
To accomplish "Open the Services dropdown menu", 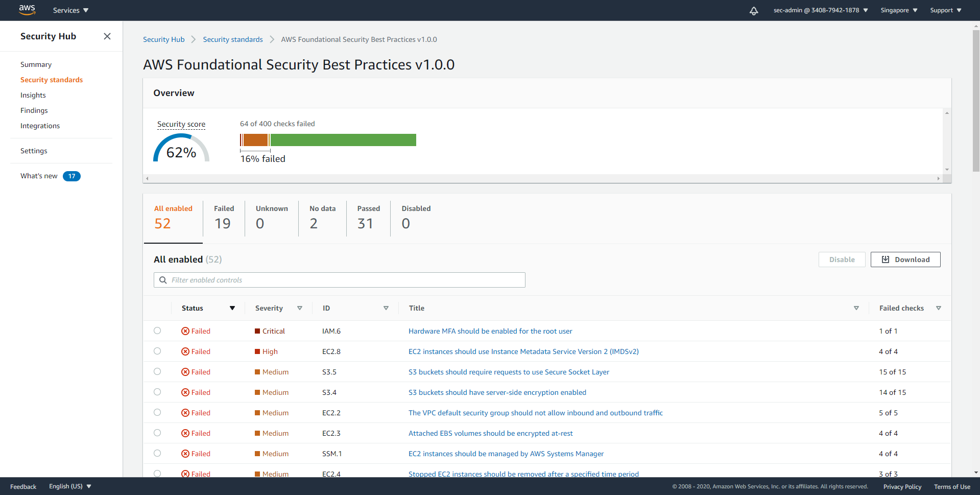I will 70,10.
